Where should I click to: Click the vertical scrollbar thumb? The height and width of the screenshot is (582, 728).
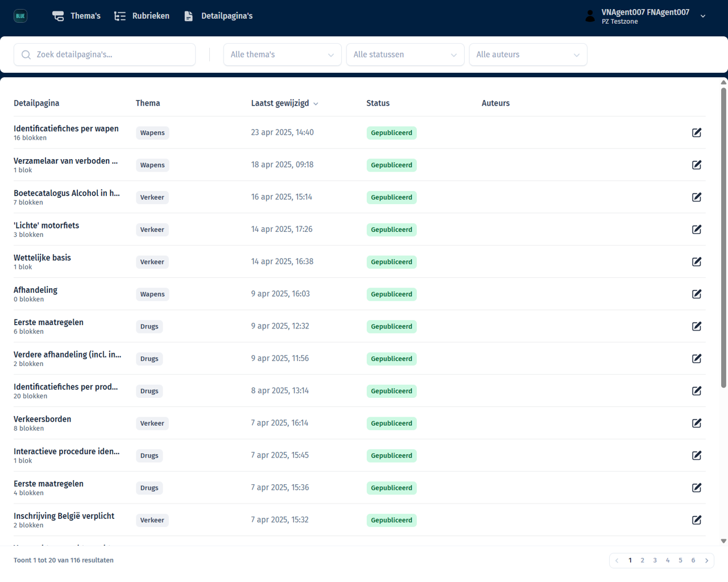coord(723,238)
